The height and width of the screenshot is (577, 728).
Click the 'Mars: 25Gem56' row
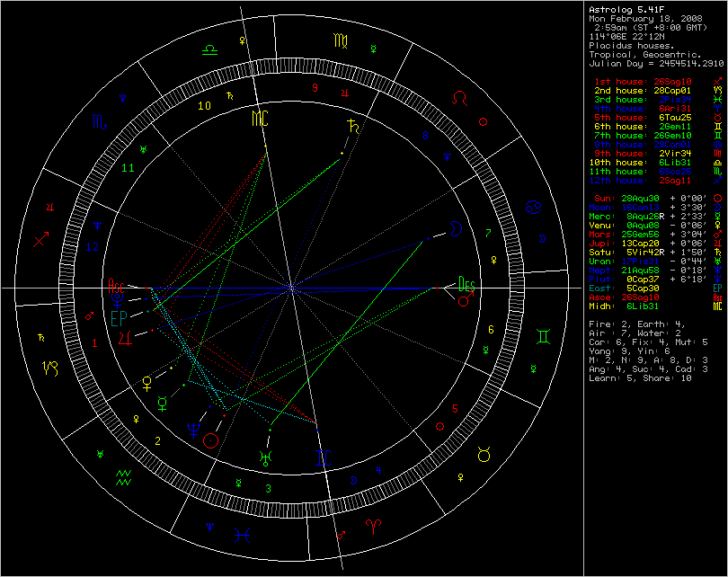point(648,235)
